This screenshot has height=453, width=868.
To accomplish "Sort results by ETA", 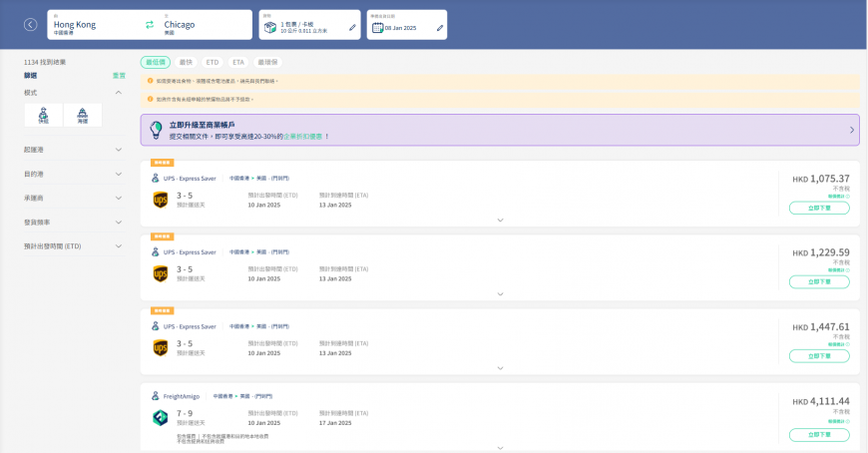I will tap(238, 62).
